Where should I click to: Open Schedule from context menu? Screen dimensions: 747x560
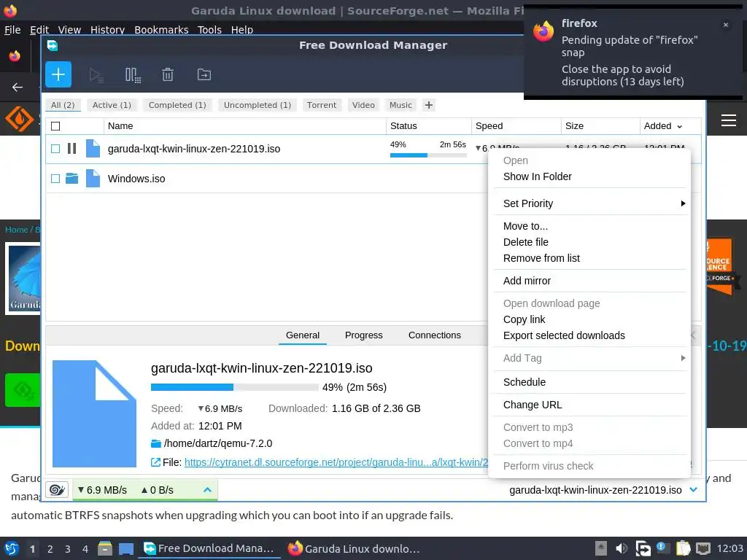click(524, 382)
